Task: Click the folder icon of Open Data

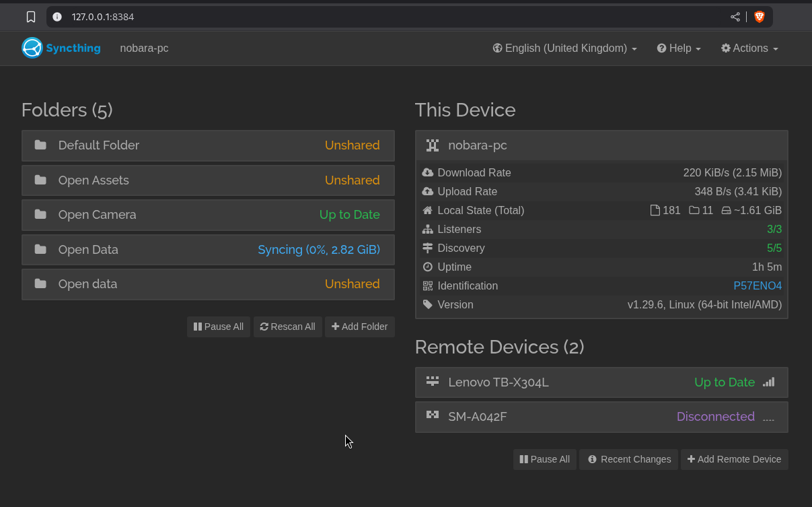Action: [x=40, y=249]
